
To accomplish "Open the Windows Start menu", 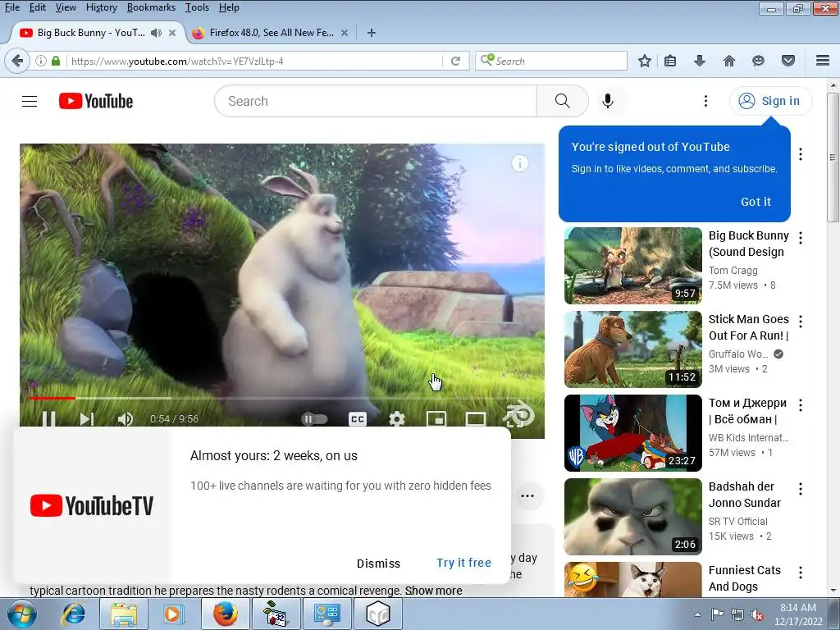I will [x=21, y=614].
